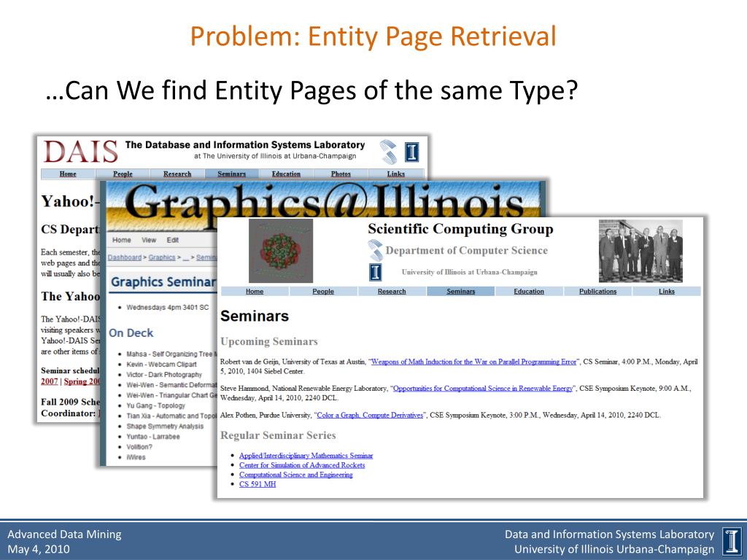747x560 pixels.
Task: Open Research tab in DAIS page
Action: [177, 174]
